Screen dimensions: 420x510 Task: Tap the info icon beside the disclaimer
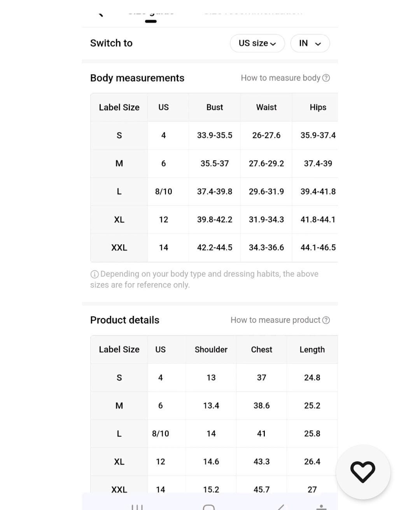[x=94, y=274]
